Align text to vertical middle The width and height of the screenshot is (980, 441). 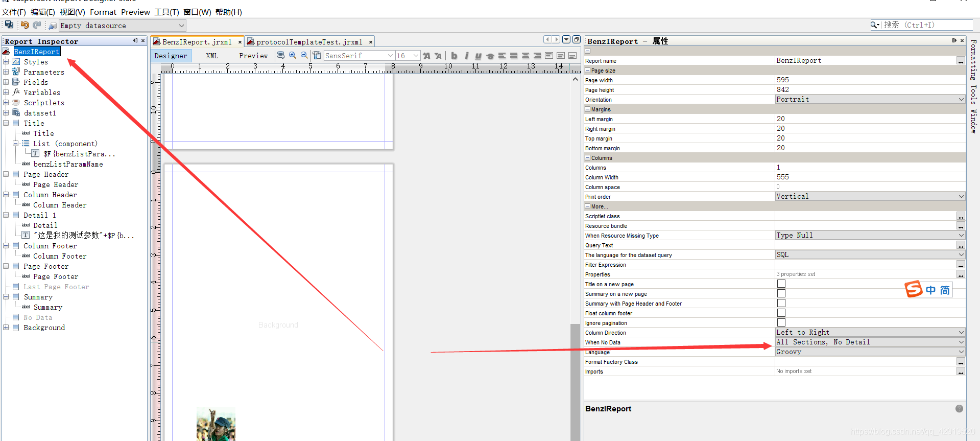click(561, 56)
